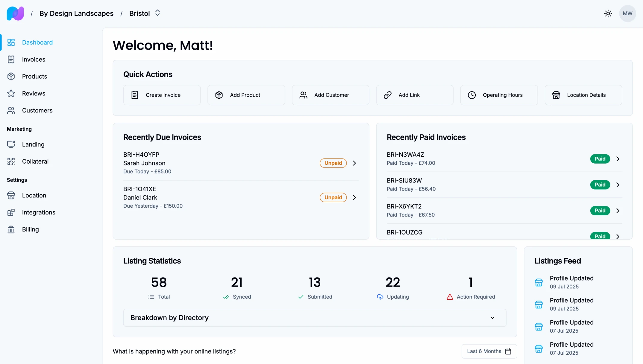The image size is (643, 364).
Task: Expand Breakdown by Directory
Action: pos(315,318)
